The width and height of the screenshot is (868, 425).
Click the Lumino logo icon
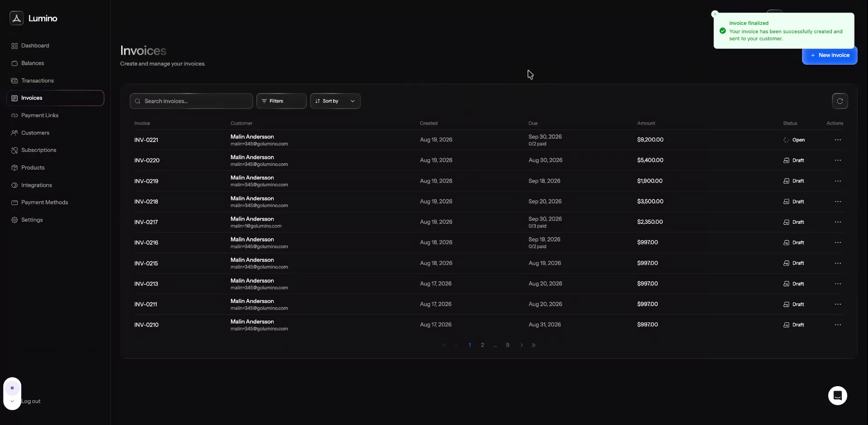[17, 18]
